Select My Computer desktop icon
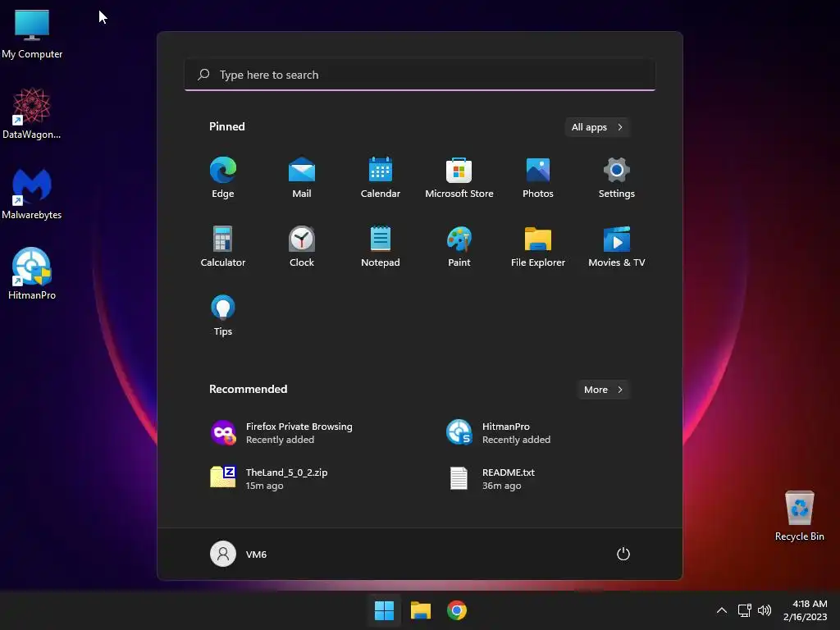Screen dimensions: 840x630 click(32, 34)
